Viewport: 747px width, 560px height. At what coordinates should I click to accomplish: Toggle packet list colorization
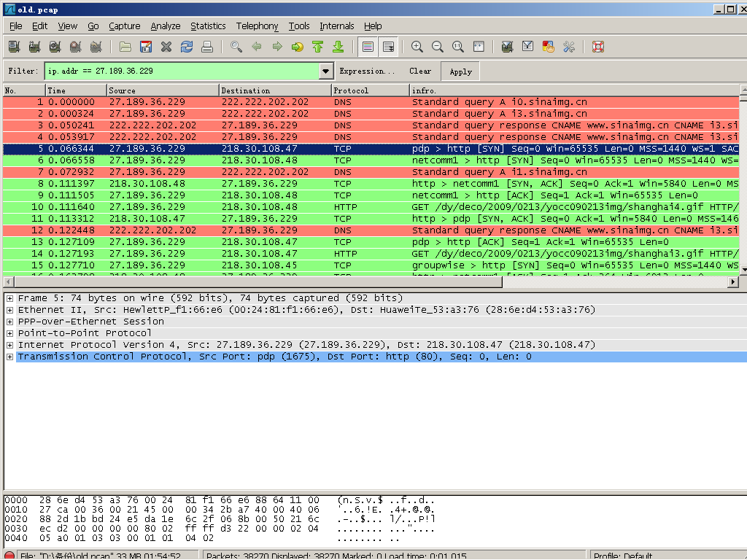368,47
